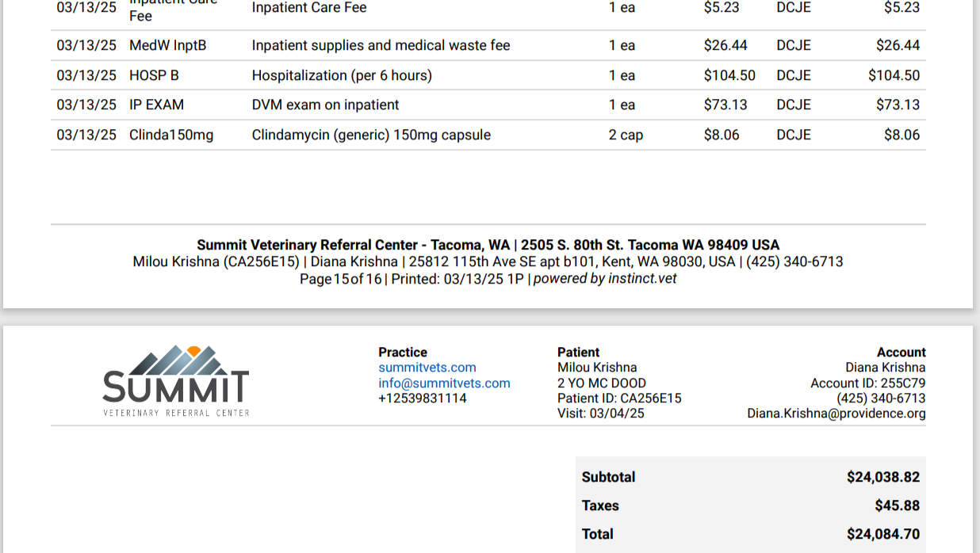Select the Account ID 255C79 text
980x553 pixels.
(x=867, y=383)
